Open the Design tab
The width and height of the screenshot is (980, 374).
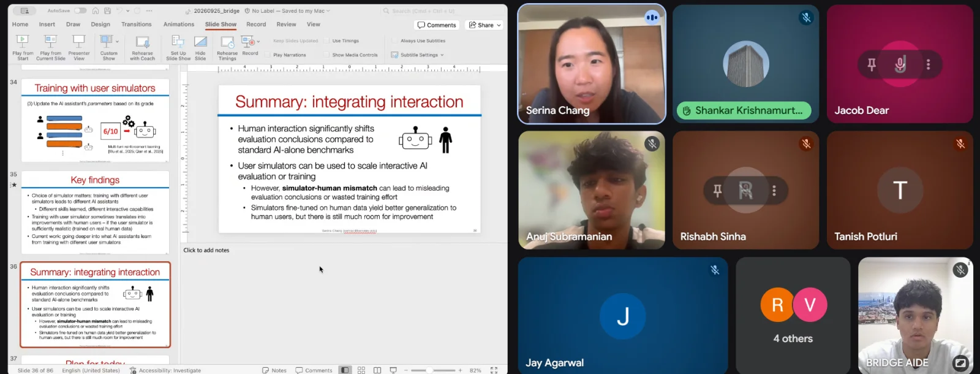100,25
